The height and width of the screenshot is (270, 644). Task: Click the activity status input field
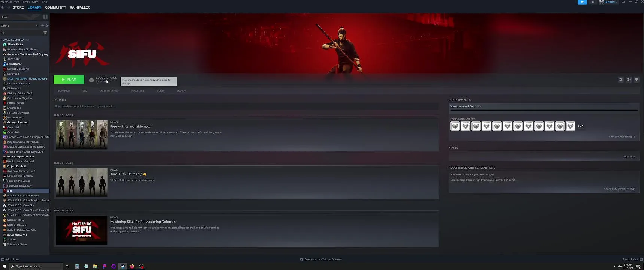pos(246,106)
